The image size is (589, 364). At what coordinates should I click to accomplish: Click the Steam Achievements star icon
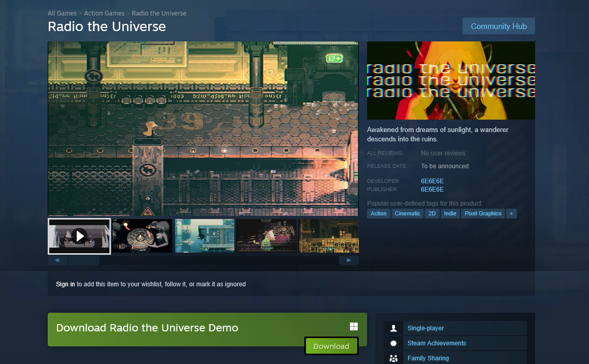click(394, 343)
